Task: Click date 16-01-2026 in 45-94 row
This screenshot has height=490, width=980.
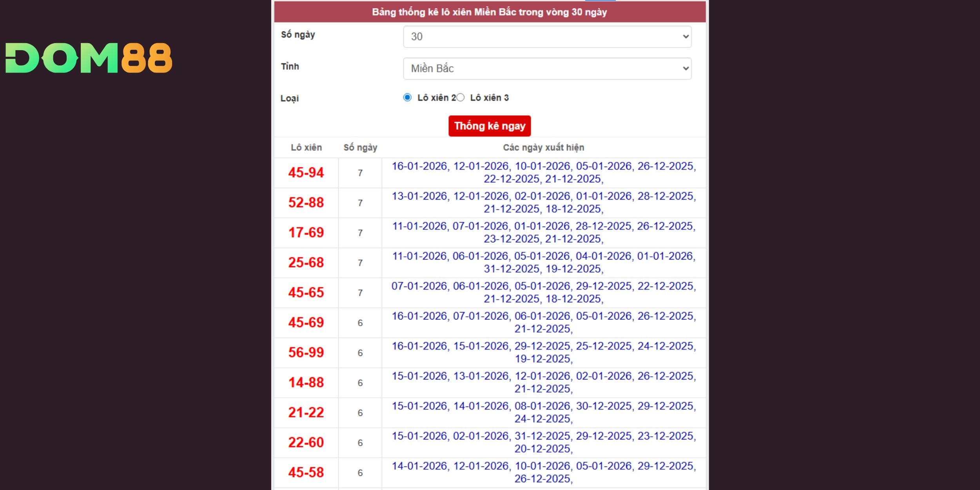Action: click(x=419, y=166)
